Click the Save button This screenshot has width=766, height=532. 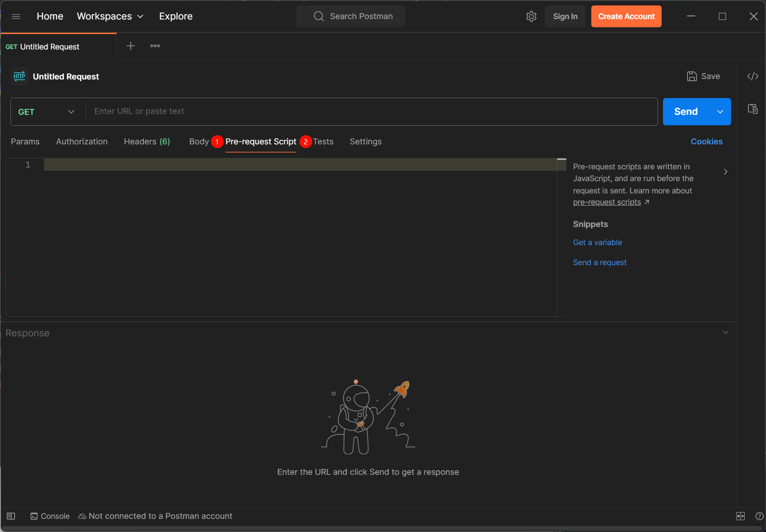[703, 76]
